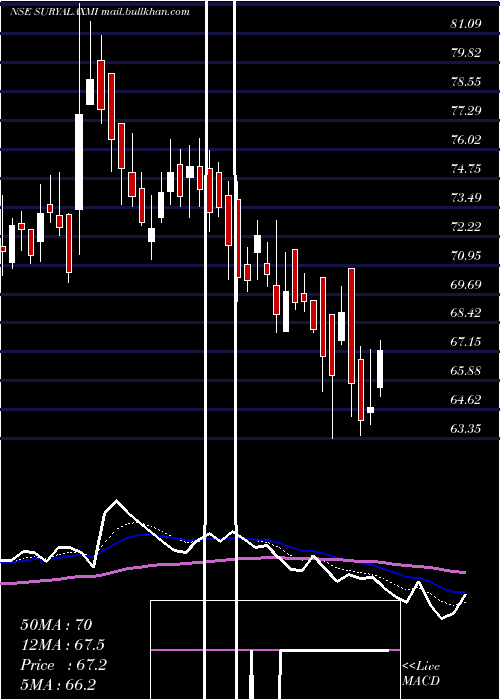
Task: Click the NSE SURYALAXMI chart title
Action: [100, 12]
